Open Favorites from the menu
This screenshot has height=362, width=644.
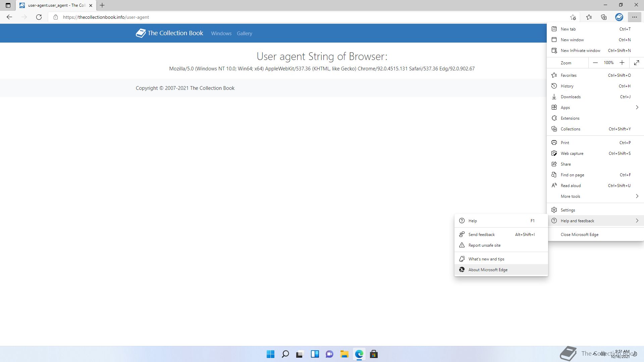pyautogui.click(x=595, y=75)
